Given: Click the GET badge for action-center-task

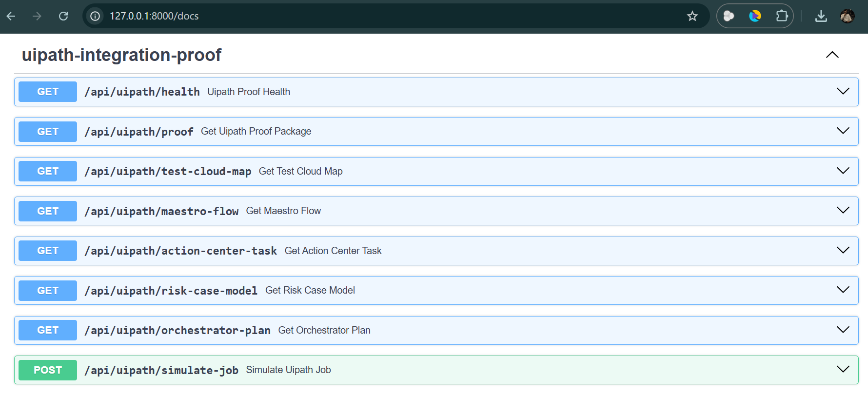Looking at the screenshot, I should (x=48, y=251).
